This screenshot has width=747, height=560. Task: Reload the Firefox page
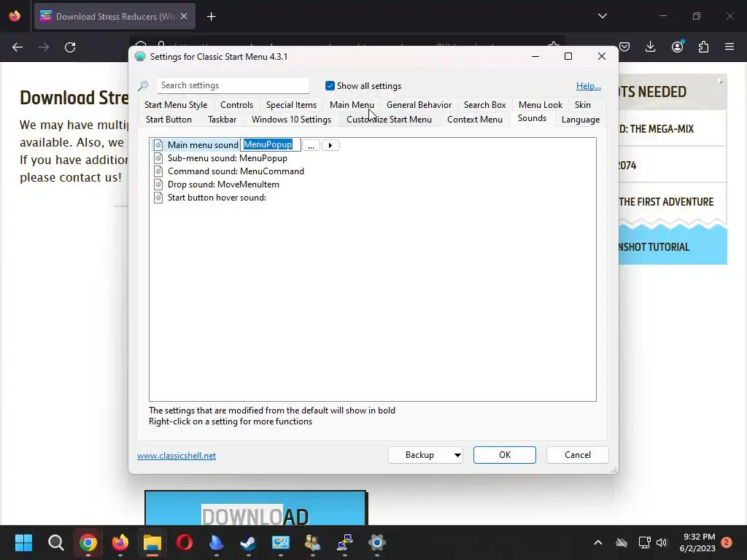[70, 47]
